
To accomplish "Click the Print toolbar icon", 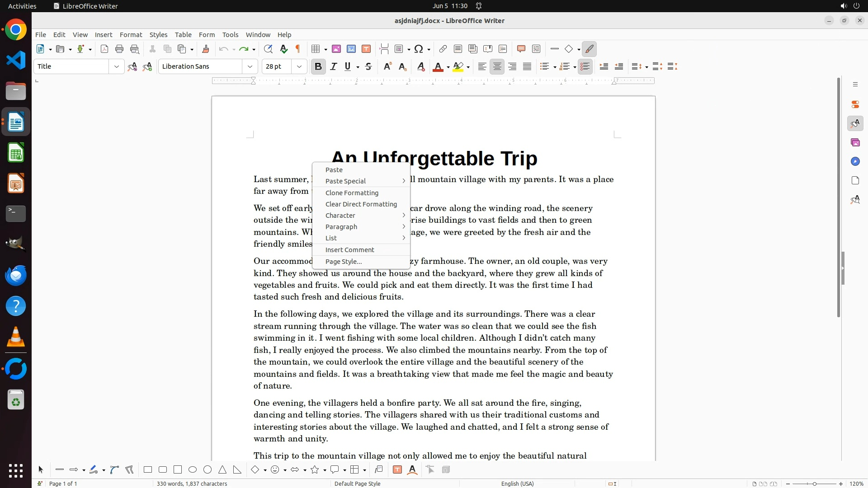I will [119, 49].
